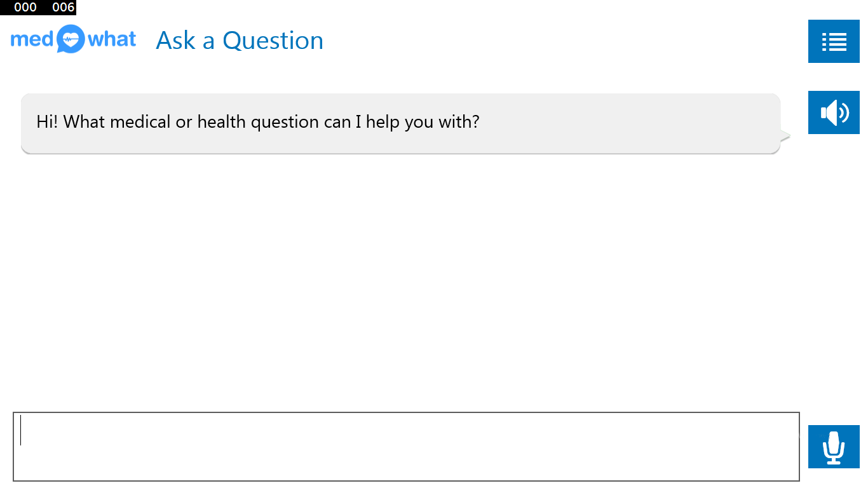Tap the microphone icon for voice input

pos(834,447)
